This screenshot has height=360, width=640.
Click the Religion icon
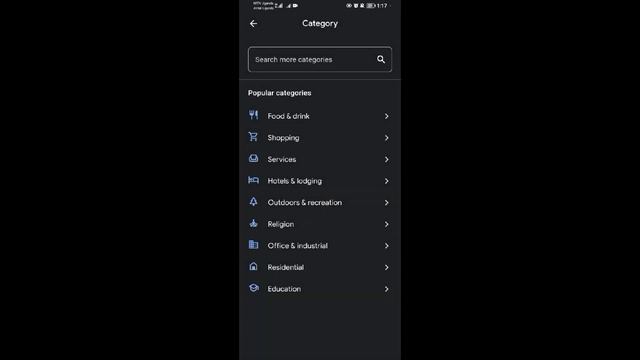[x=253, y=223]
